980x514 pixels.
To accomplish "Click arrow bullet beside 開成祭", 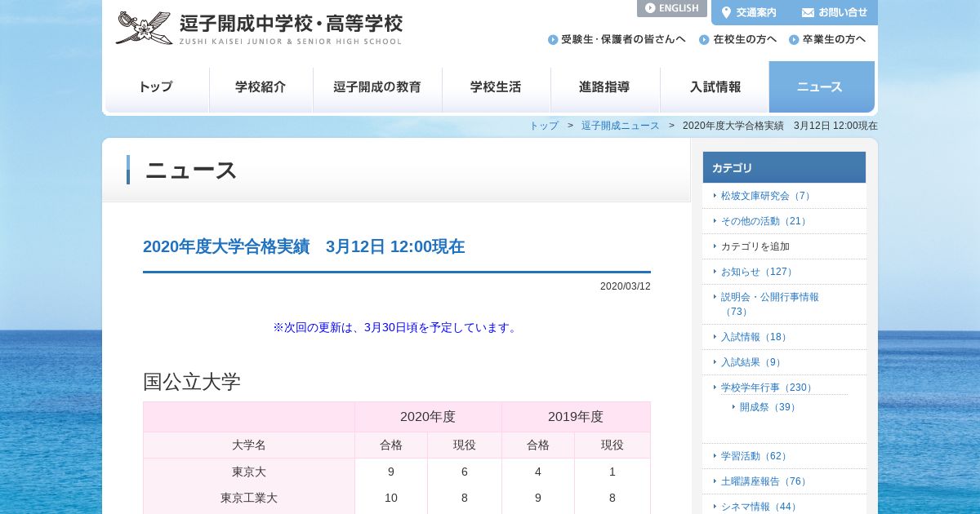I will 733,407.
